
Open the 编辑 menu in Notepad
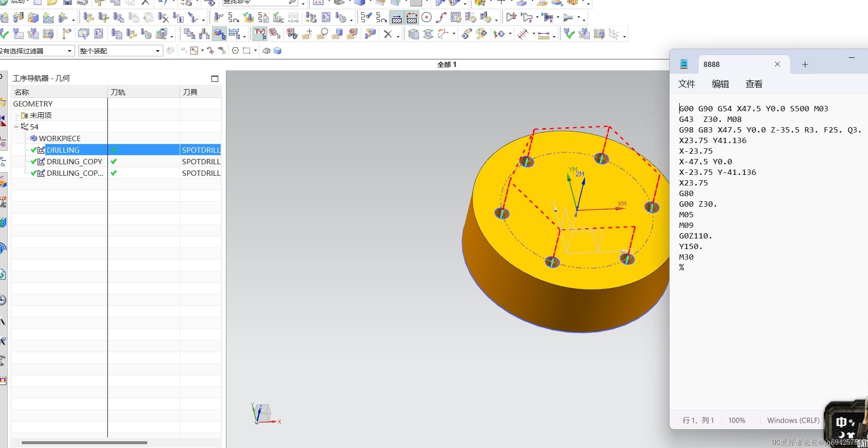(x=720, y=84)
